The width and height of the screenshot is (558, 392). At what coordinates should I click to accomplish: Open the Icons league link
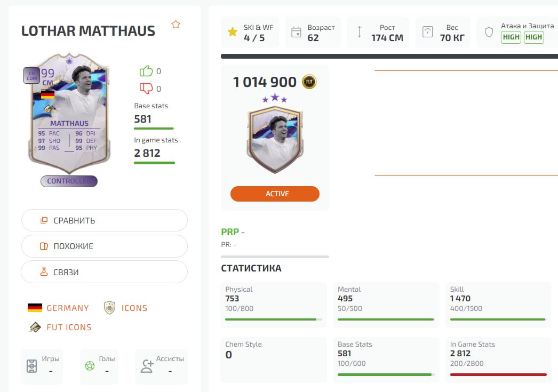(x=125, y=308)
